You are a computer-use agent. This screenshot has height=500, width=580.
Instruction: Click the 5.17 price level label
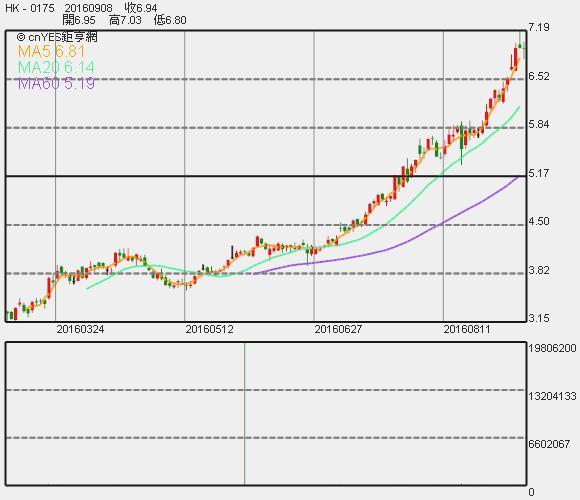tap(539, 173)
